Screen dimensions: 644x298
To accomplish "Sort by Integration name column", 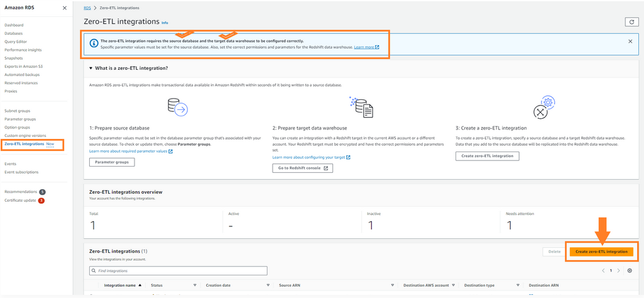I will [x=123, y=285].
